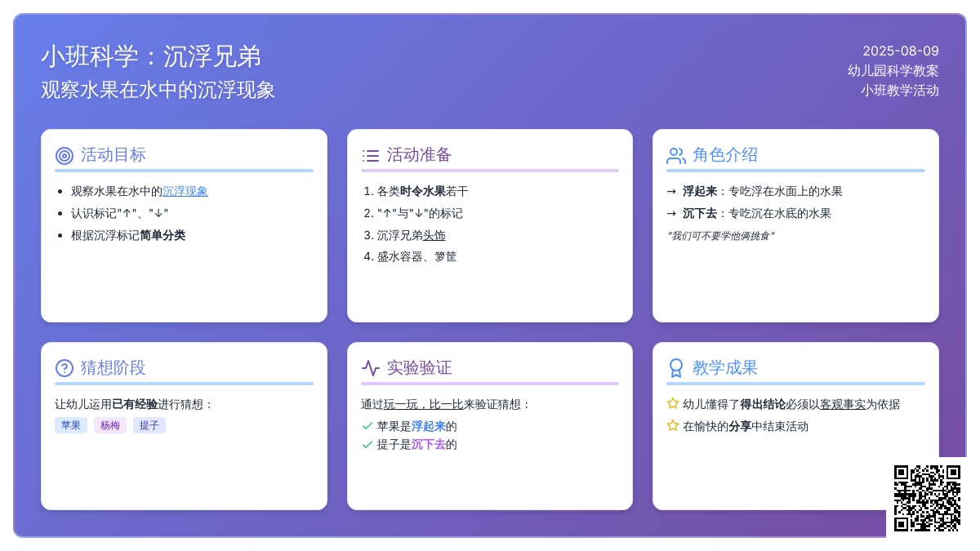
Task: Click the 活动准备 card heading
Action: pyautogui.click(x=419, y=155)
